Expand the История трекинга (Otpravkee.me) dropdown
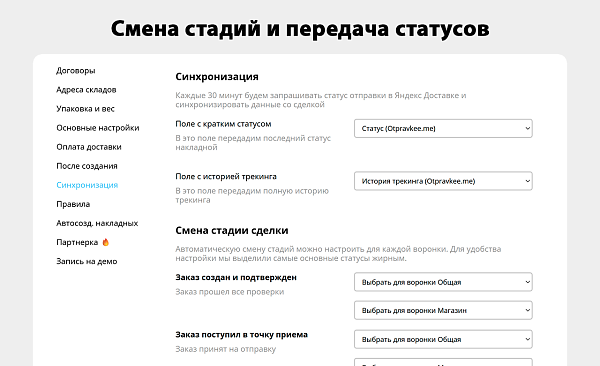 click(443, 181)
